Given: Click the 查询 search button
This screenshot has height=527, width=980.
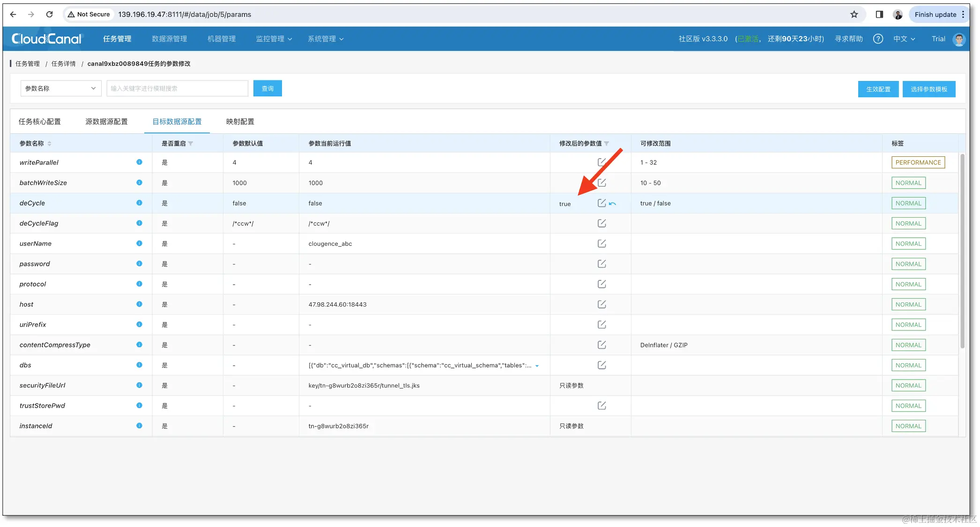Looking at the screenshot, I should tap(267, 88).
